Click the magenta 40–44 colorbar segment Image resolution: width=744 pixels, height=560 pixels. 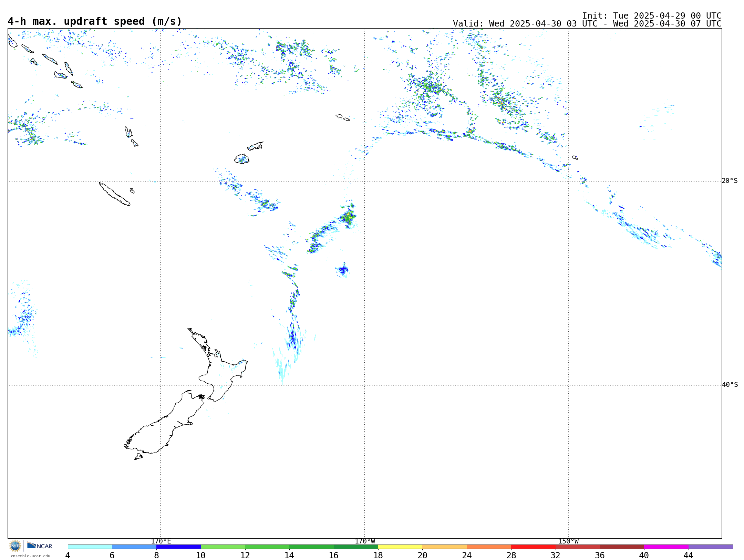(x=666, y=547)
